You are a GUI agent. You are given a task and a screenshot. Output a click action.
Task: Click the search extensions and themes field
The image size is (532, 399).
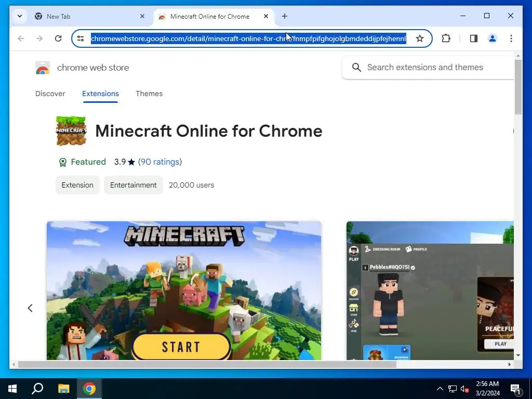(x=428, y=67)
